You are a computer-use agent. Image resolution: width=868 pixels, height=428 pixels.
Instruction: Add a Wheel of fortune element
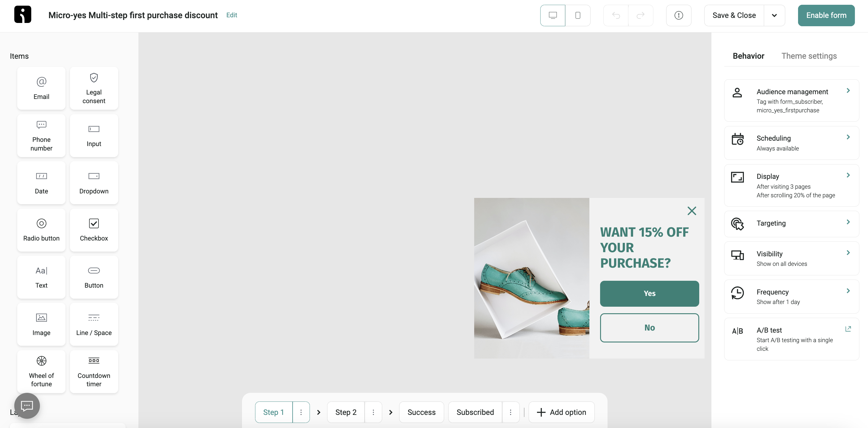(41, 371)
